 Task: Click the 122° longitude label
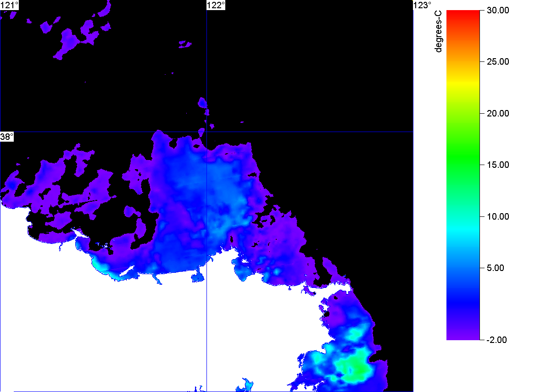pos(216,5)
